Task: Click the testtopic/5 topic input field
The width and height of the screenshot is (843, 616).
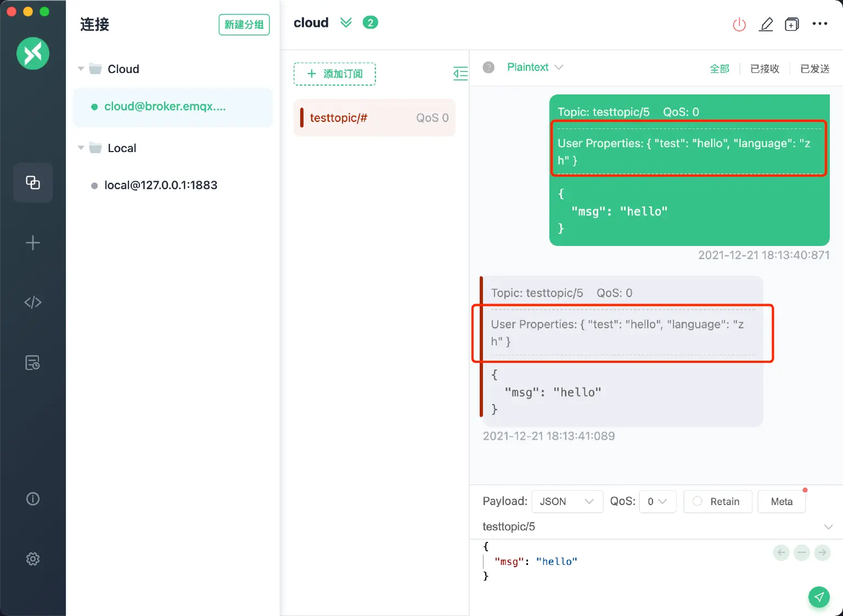Action: point(648,527)
